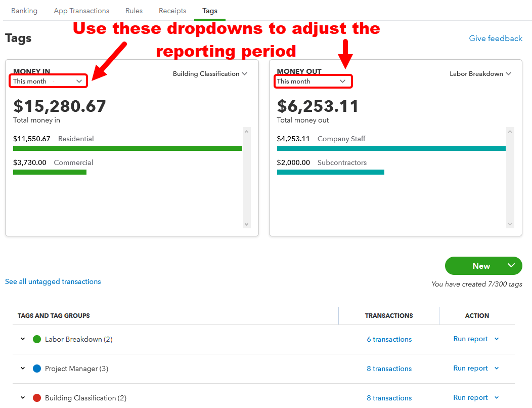
Task: Expand the Labor Breakdown tag group
Action: (x=23, y=339)
